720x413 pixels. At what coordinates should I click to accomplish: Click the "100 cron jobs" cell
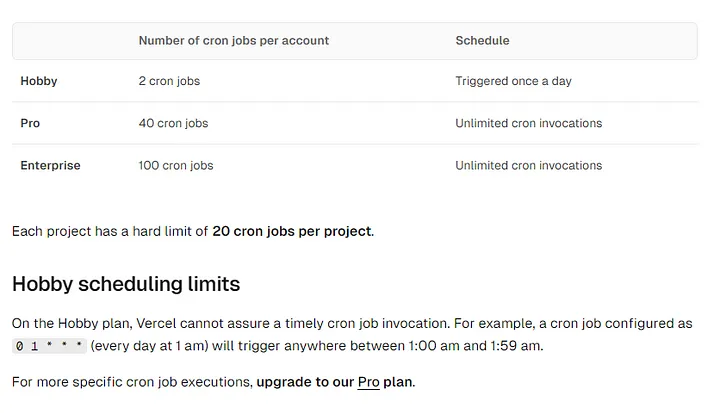point(175,165)
